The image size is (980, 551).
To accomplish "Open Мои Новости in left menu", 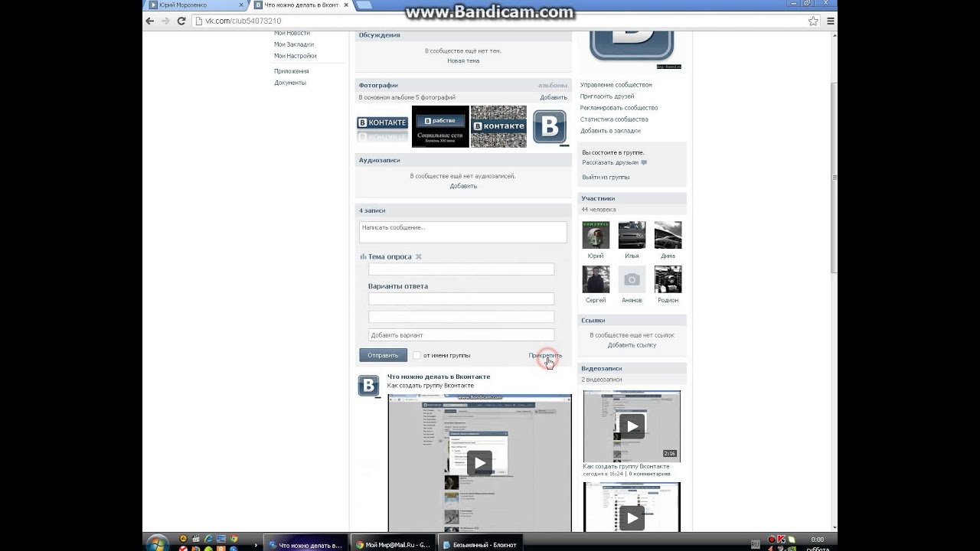I will click(292, 33).
